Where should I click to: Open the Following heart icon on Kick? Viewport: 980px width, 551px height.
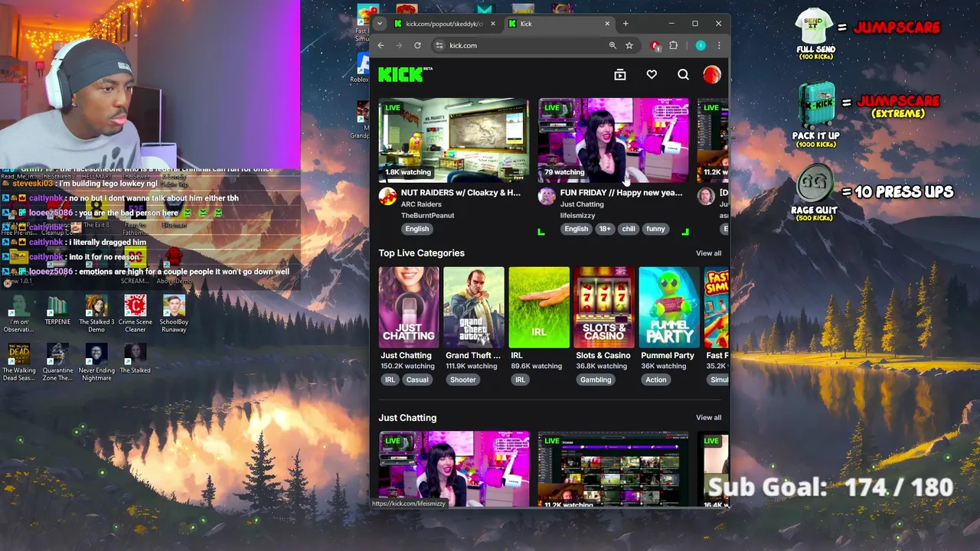[652, 74]
